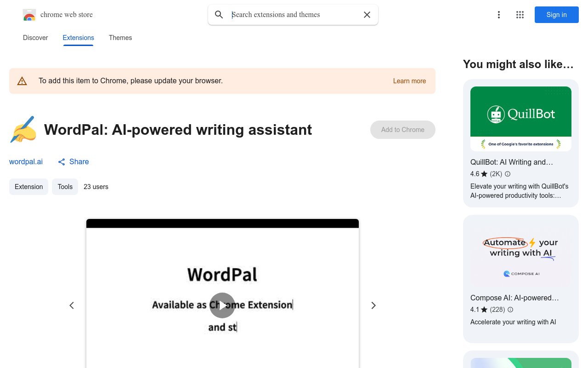Clear the search field with X
Image resolution: width=588 pixels, height=368 pixels.
[367, 15]
